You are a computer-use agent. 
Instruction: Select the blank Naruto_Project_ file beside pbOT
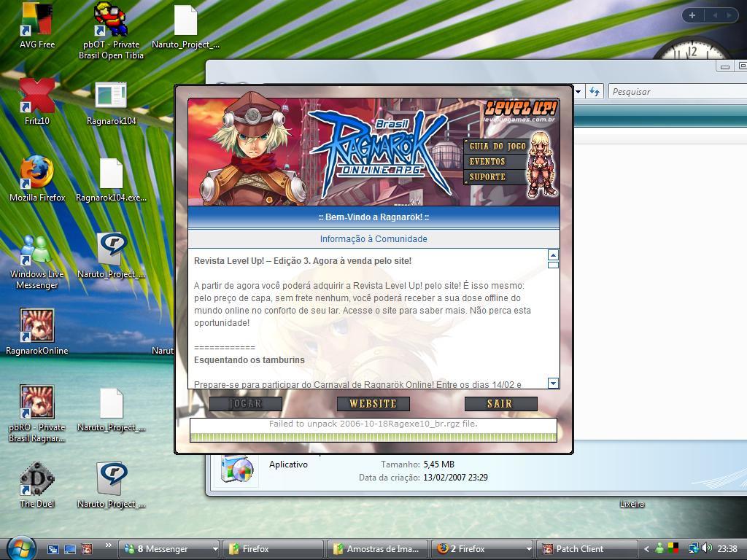click(x=185, y=26)
